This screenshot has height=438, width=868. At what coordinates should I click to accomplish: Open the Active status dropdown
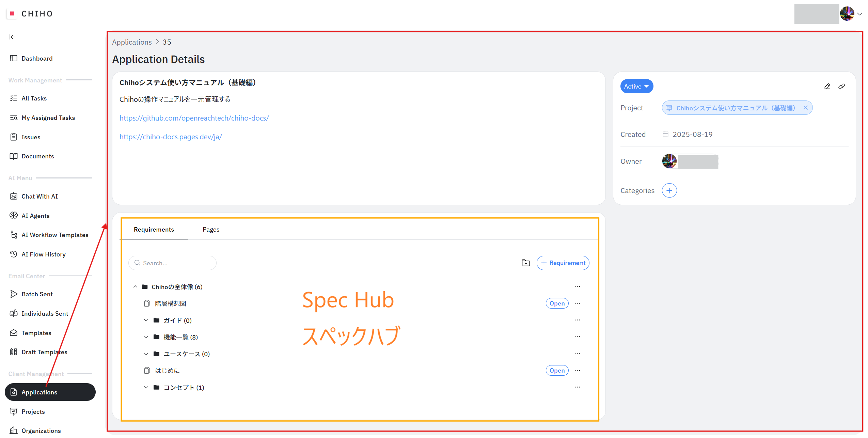coord(636,87)
